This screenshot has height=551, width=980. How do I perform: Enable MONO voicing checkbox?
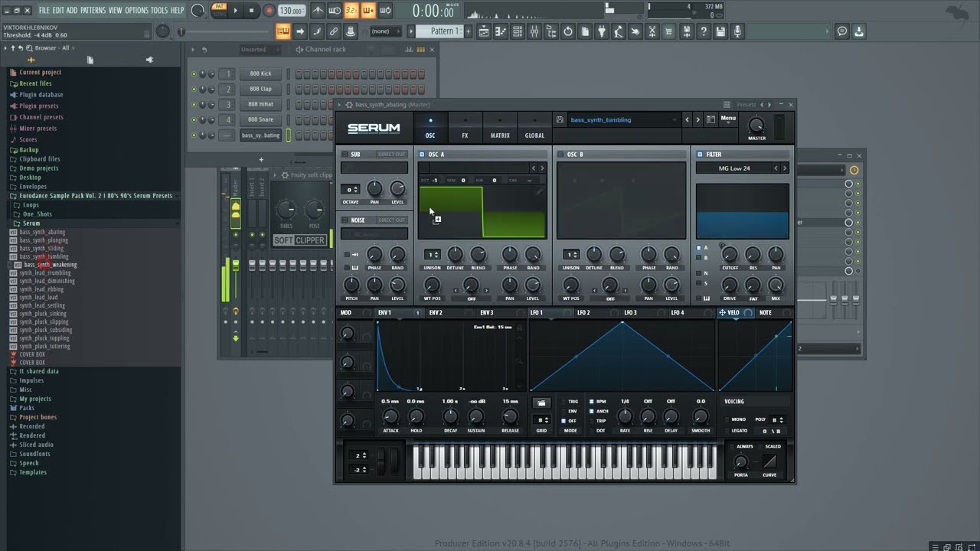tap(727, 419)
